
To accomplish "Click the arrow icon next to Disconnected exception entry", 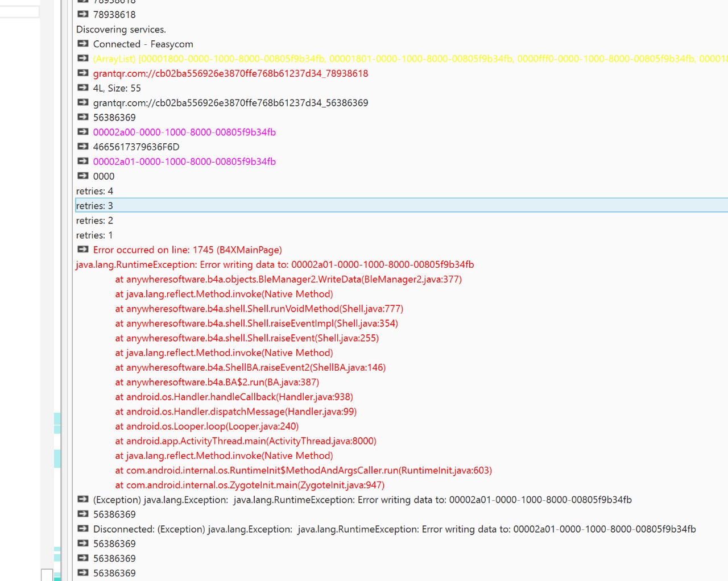I will click(83, 529).
